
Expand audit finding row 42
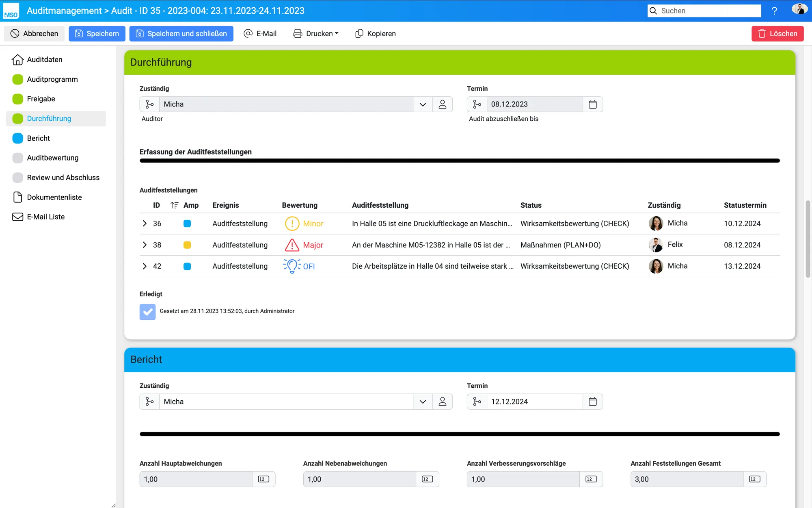click(x=145, y=266)
